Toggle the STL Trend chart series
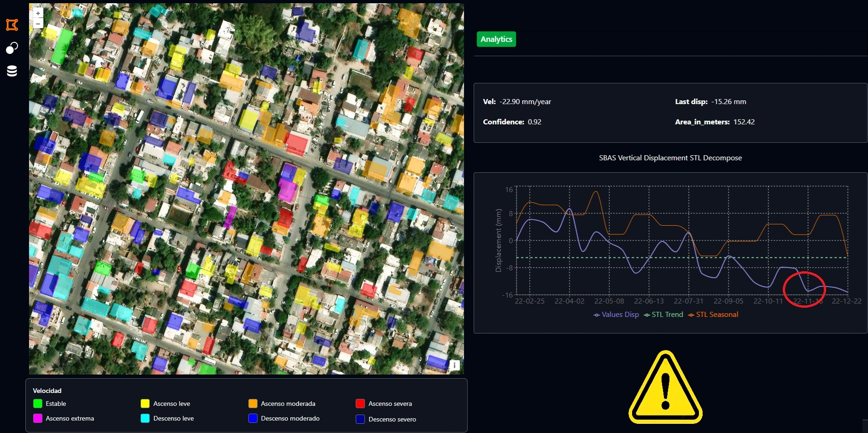 pyautogui.click(x=663, y=315)
